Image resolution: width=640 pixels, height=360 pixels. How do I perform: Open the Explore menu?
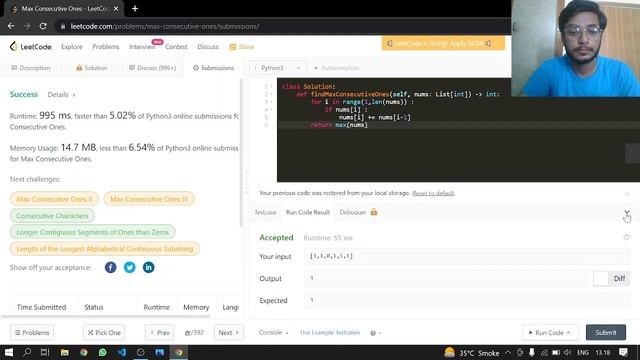pos(72,47)
